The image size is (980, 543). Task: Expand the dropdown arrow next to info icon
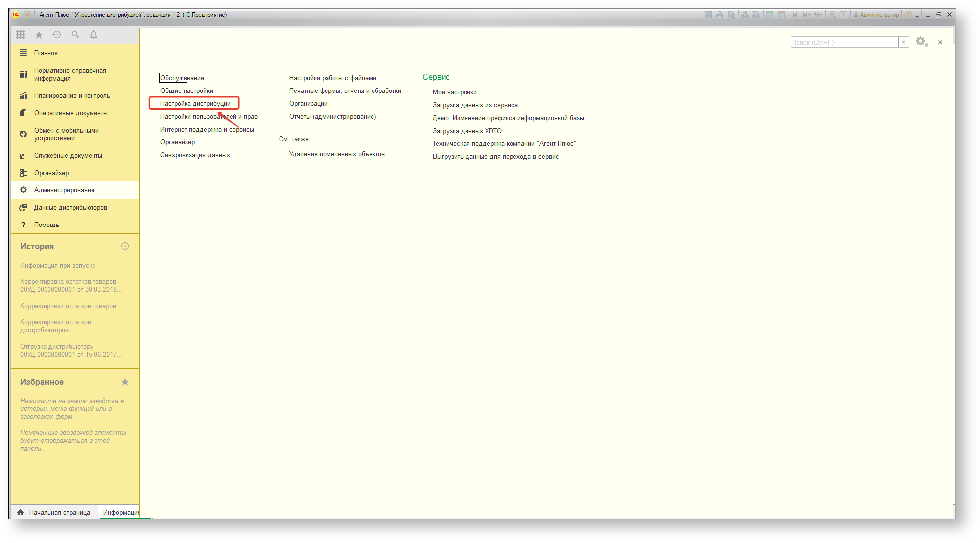click(x=917, y=16)
